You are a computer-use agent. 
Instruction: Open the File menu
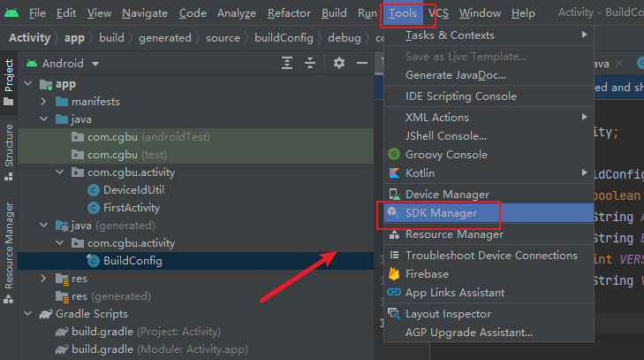37,13
